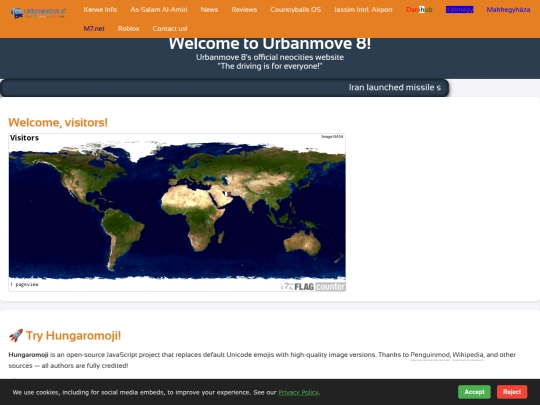Open the Kerwe Info menu item
This screenshot has height=405, width=540.
100,10
